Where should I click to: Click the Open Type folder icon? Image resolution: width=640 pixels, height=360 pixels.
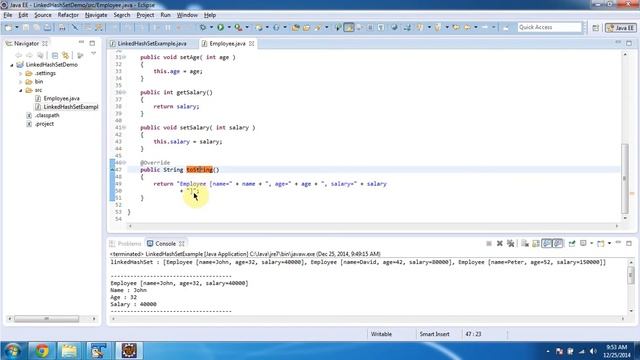pyautogui.click(x=296, y=27)
